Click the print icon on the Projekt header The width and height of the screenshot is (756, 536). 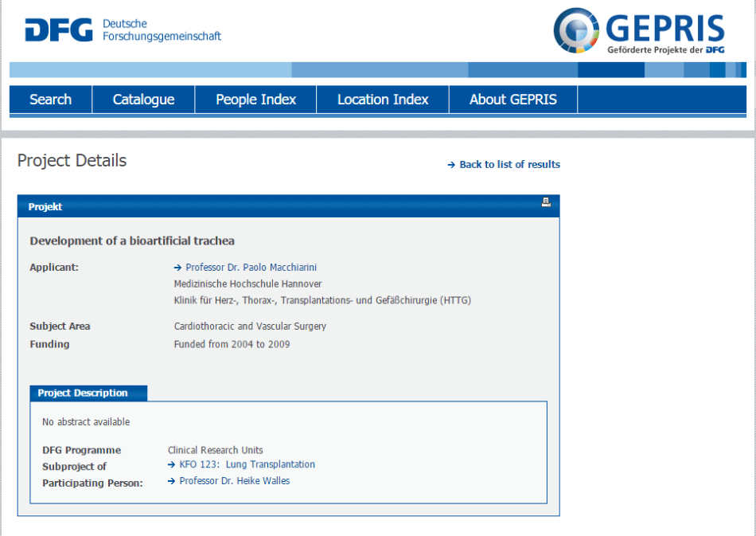click(546, 202)
